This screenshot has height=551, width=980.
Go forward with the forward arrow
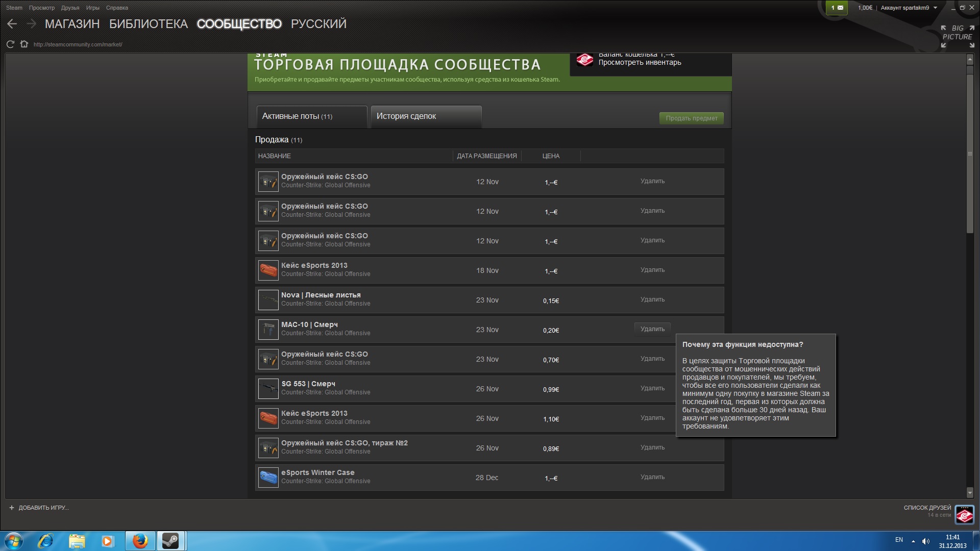[31, 24]
